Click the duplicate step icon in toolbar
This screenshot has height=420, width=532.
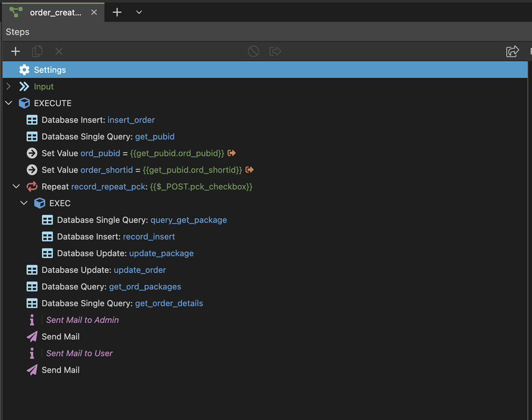tap(37, 51)
